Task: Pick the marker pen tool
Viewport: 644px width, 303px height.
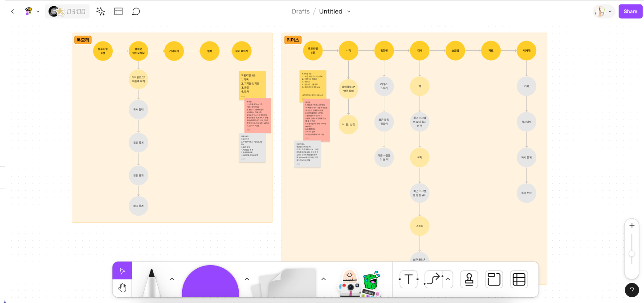Action: pos(151,283)
